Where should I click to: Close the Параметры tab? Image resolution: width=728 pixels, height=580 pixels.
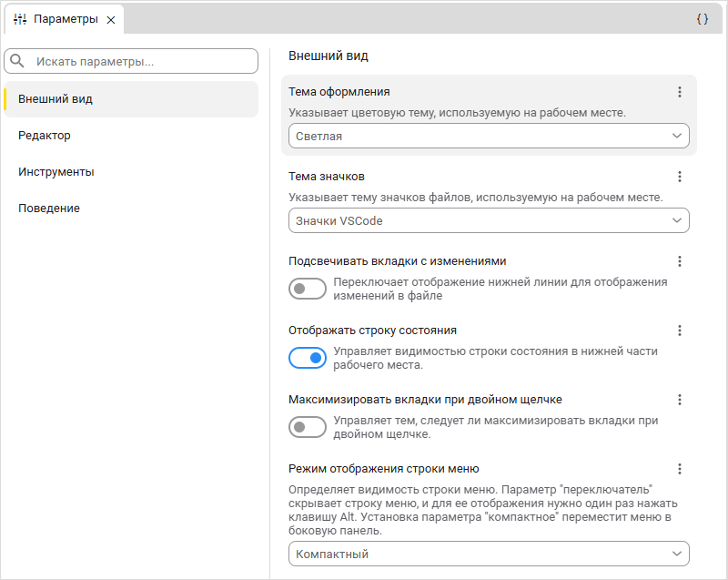[x=110, y=19]
